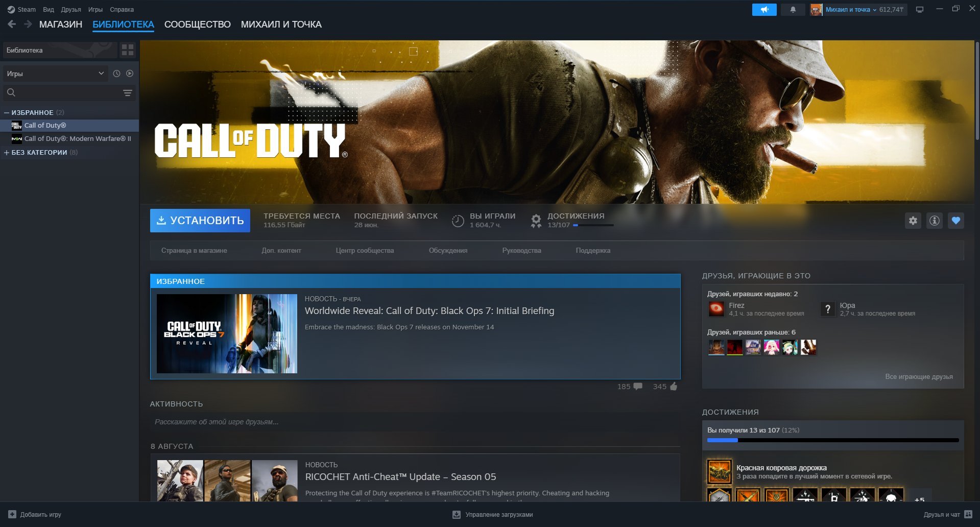The image size is (980, 527).
Task: Open the notifications bell
Action: [x=793, y=10]
